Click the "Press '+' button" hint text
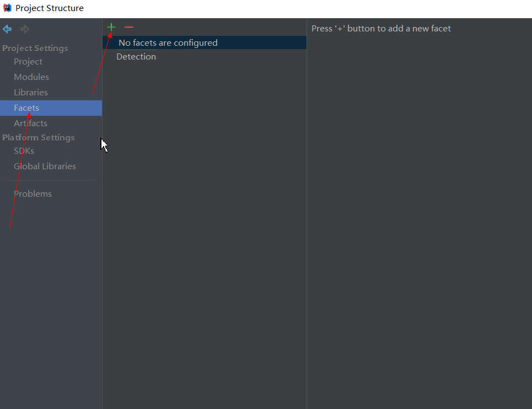The height and width of the screenshot is (409, 532). click(x=381, y=29)
